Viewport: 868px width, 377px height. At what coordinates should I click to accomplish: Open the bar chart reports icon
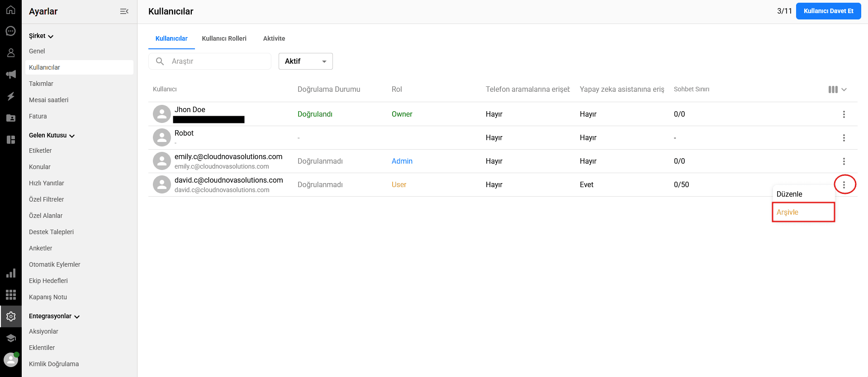pyautogui.click(x=11, y=273)
